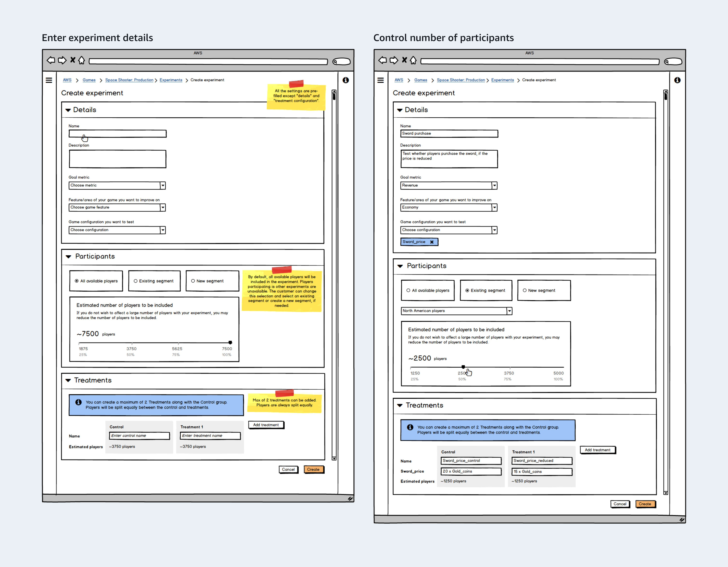Open AWS breadcrumb link in left window

(67, 80)
